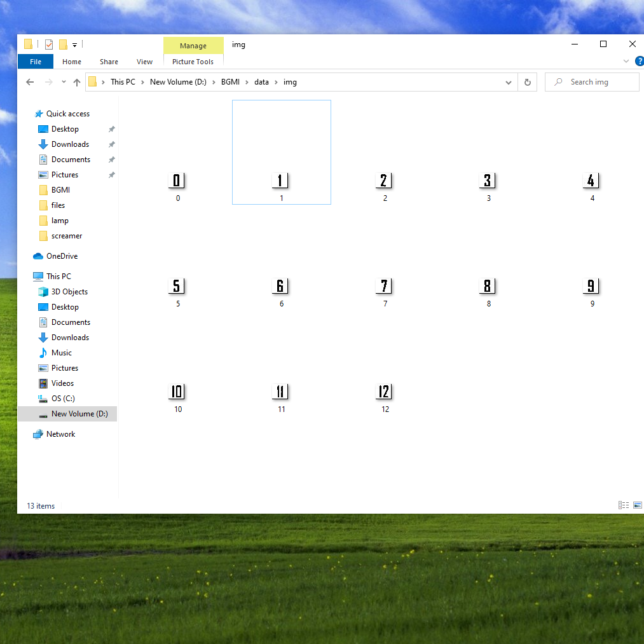Open Videos under This PC
This screenshot has width=644, height=644.
coord(62,383)
